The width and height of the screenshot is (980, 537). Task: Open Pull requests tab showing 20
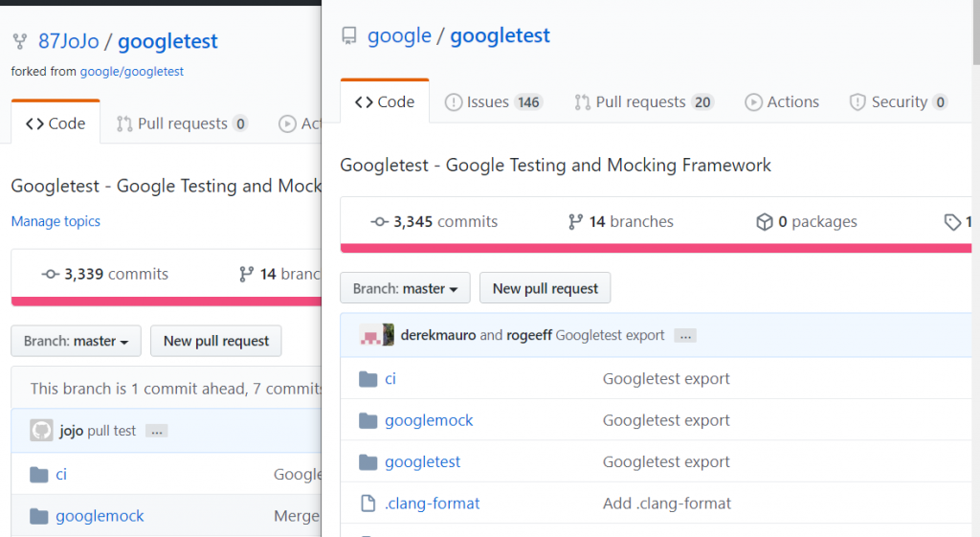click(643, 102)
